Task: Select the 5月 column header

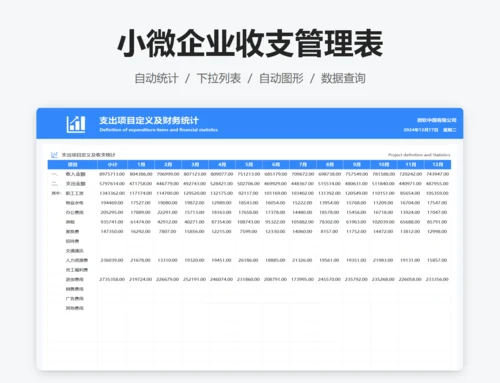Action: (249, 164)
